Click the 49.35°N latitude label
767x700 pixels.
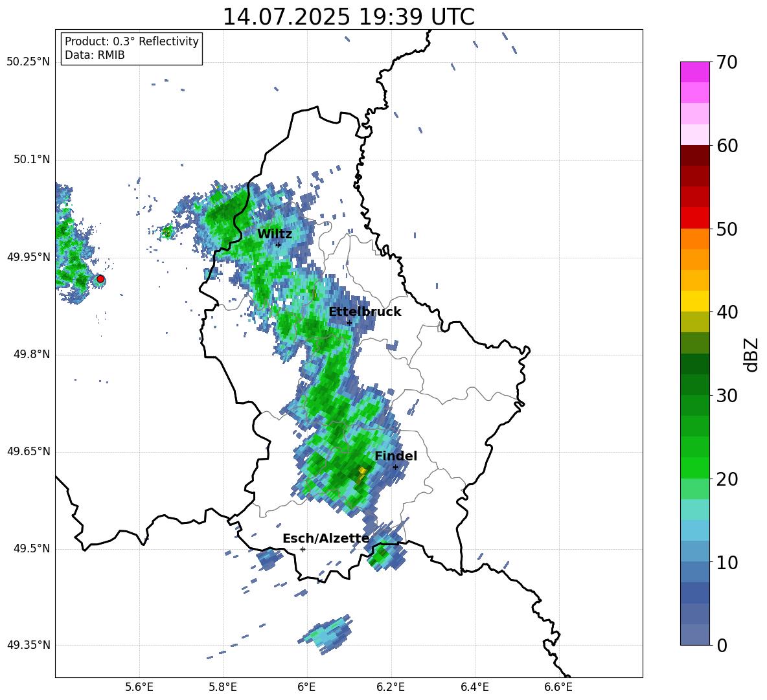click(x=29, y=645)
